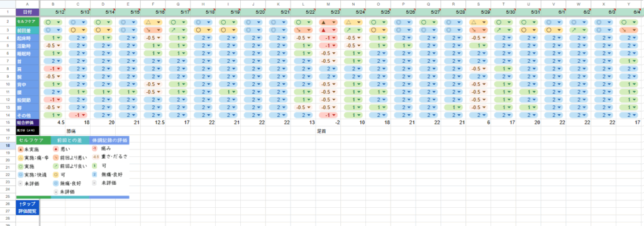This screenshot has width=644, height=226.
Task: Click the 実施:快適 blue double-circle legend icon
Action: [21, 175]
